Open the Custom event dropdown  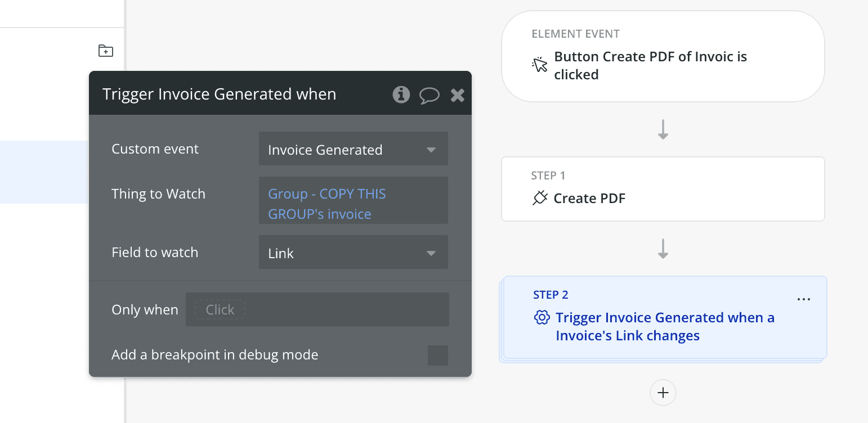coord(353,150)
